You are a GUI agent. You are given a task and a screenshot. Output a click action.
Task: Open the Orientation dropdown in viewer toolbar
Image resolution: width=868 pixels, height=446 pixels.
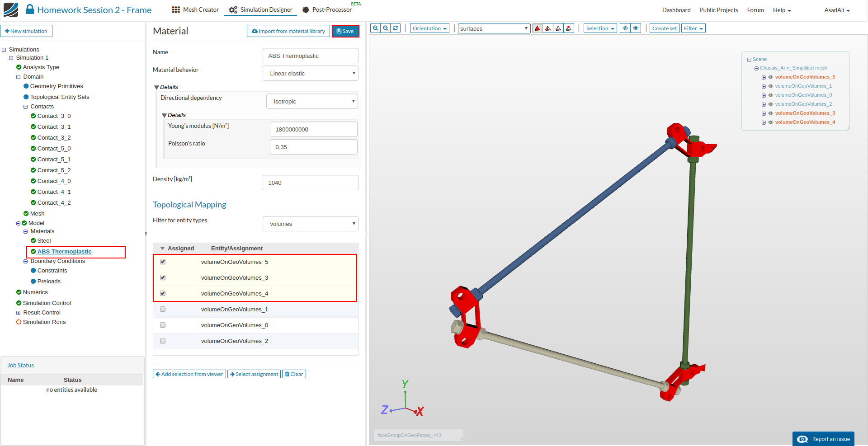pos(429,28)
